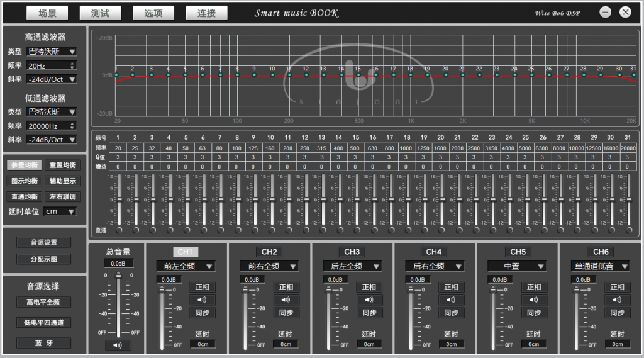Minimize the Smart music BOOK window
Screen dimensions: 644x358
pos(606,13)
